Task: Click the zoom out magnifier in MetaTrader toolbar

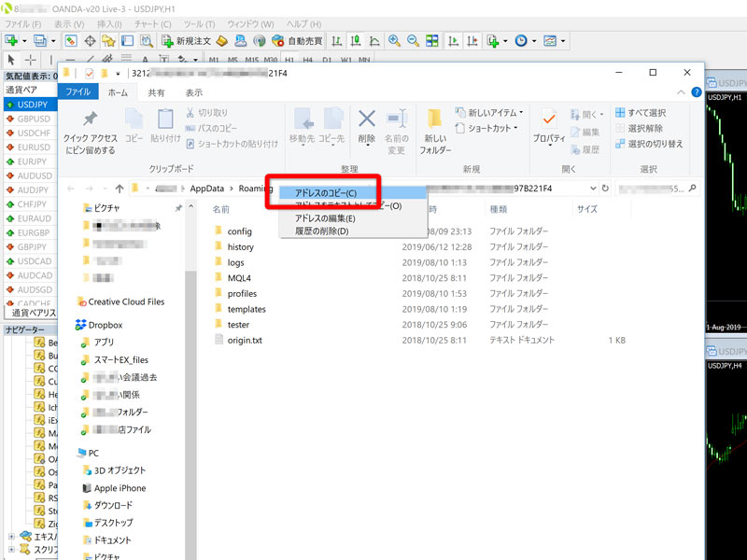Action: click(413, 41)
